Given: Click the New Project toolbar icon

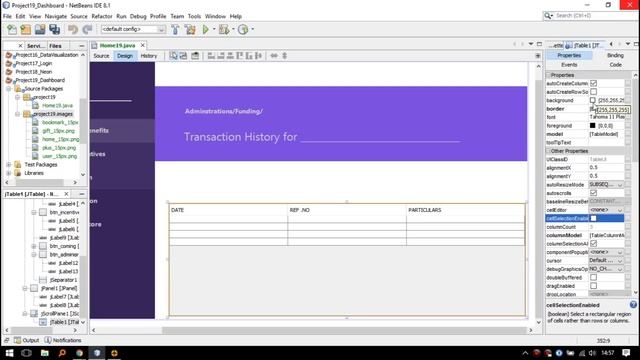Looking at the screenshot, I should pyautogui.click(x=26, y=29).
